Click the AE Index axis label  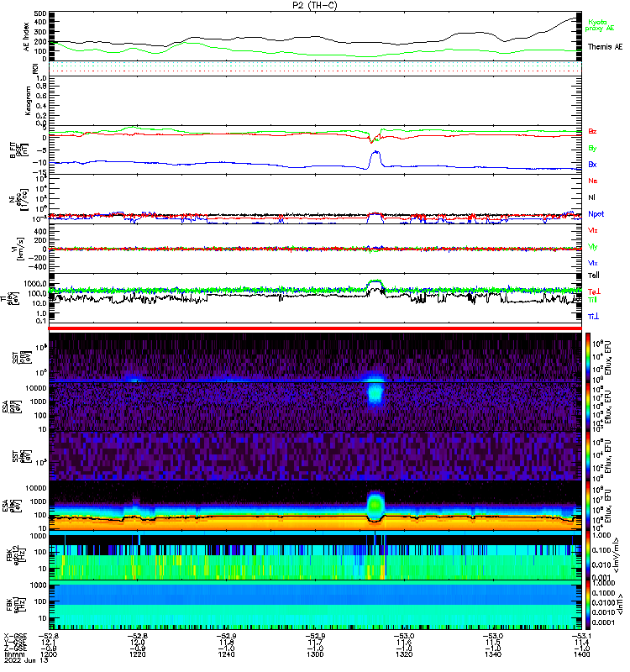27,37
